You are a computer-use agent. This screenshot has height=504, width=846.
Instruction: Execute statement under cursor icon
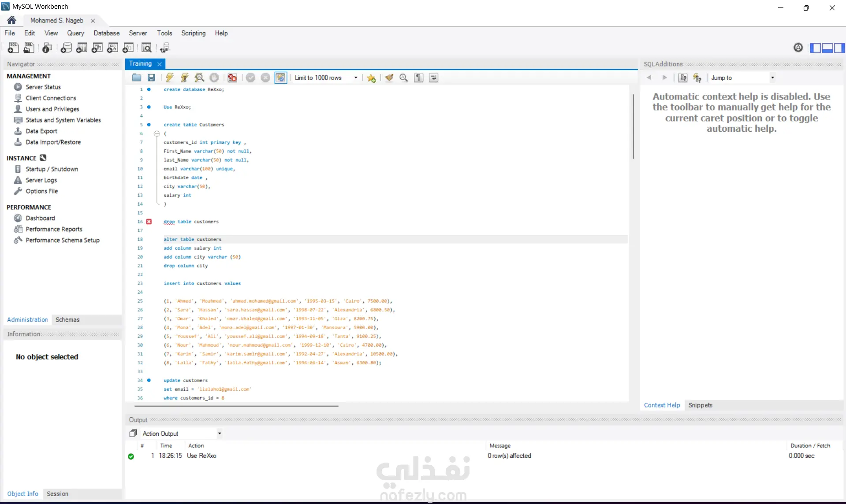click(x=185, y=78)
